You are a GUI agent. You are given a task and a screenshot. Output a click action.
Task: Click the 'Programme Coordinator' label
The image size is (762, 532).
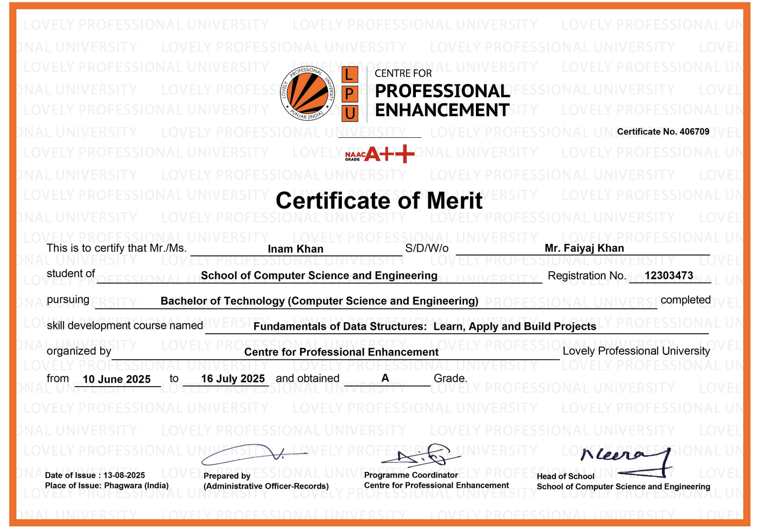click(x=411, y=475)
